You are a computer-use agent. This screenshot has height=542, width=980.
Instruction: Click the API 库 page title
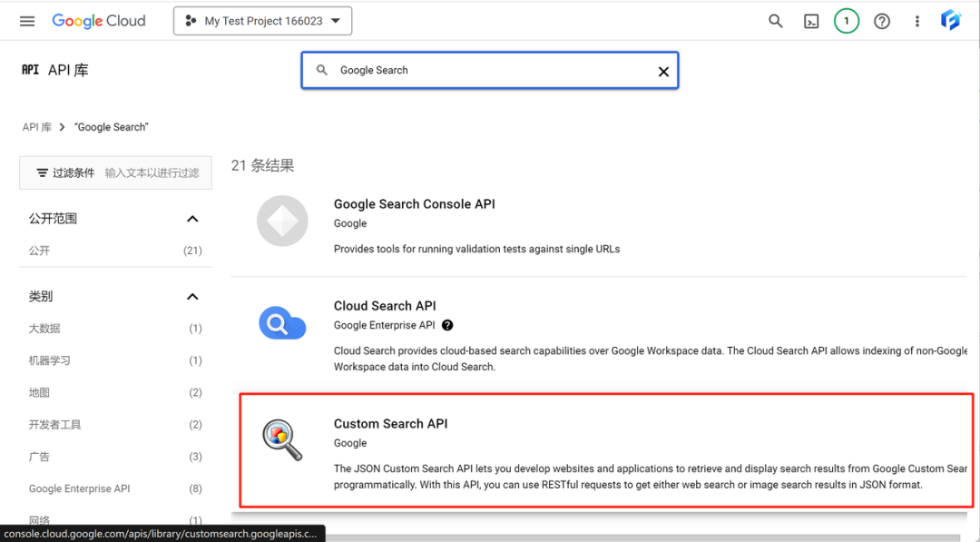tap(68, 70)
